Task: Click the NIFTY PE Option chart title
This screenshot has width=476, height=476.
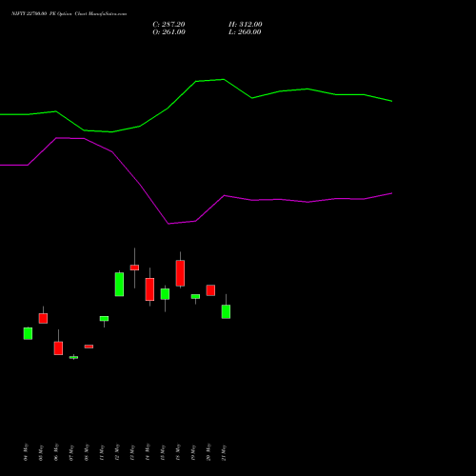Action: pyautogui.click(x=69, y=14)
